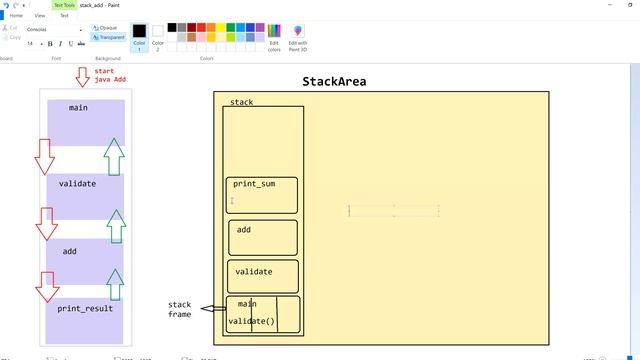The height and width of the screenshot is (360, 640).
Task: Pick the gold swatch in the second row
Action: coord(211,37)
